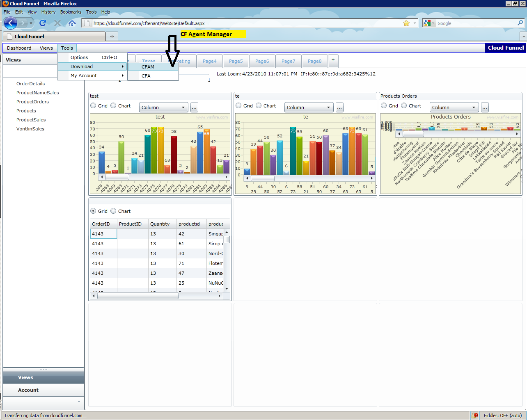Click the test chart horizontal scrollbar thumb
527x420 pixels.
[117, 177]
